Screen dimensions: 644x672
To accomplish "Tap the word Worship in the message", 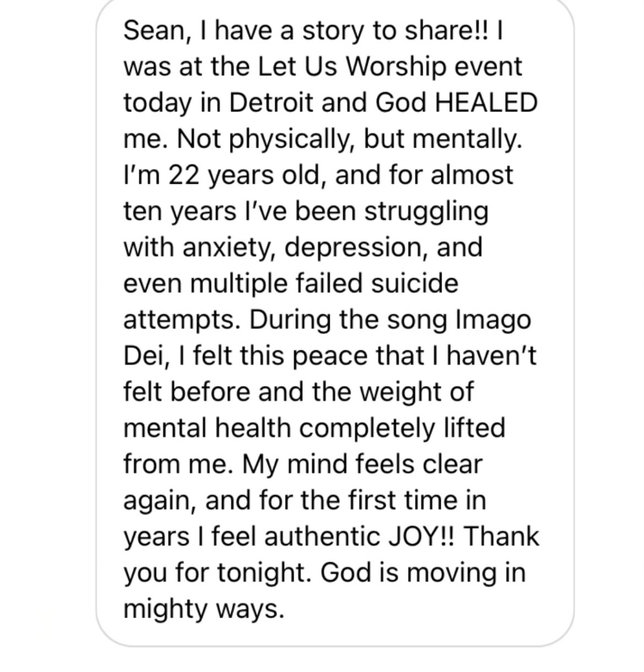I will point(396,67).
